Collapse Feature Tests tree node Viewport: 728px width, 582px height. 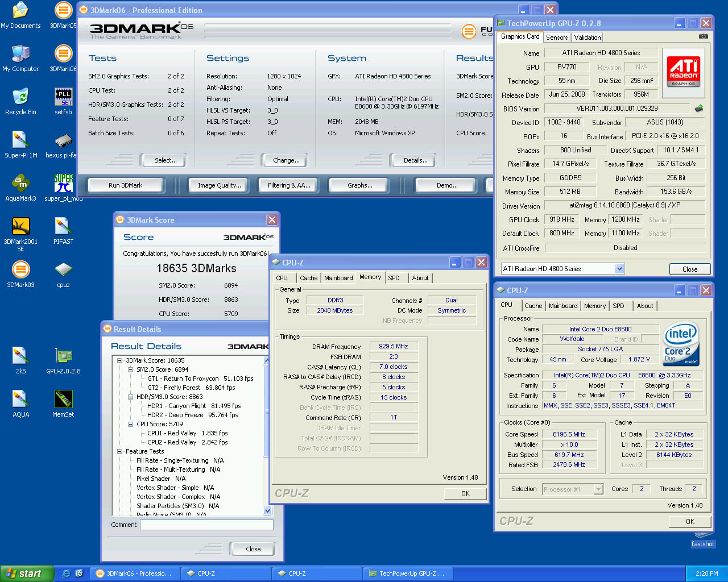tap(120, 451)
